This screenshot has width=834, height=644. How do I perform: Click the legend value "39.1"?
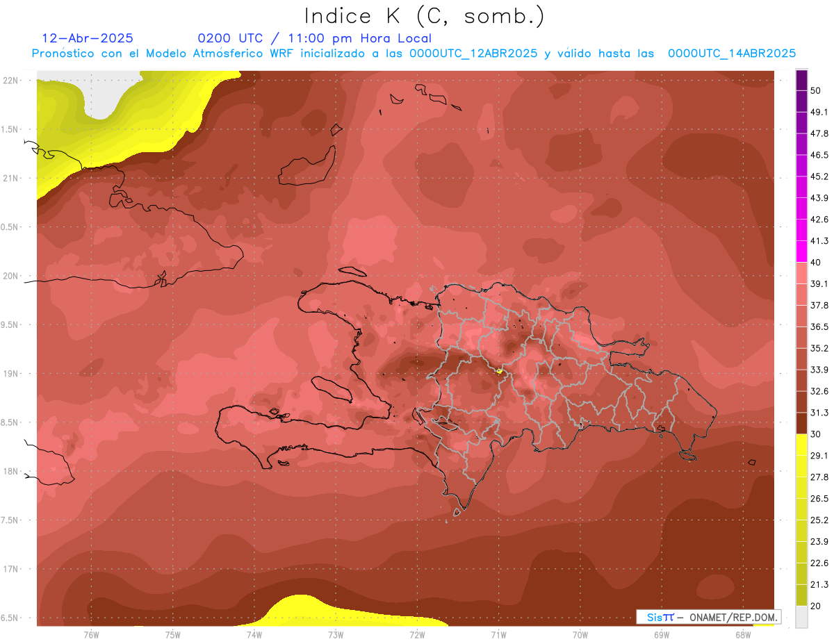point(819,284)
